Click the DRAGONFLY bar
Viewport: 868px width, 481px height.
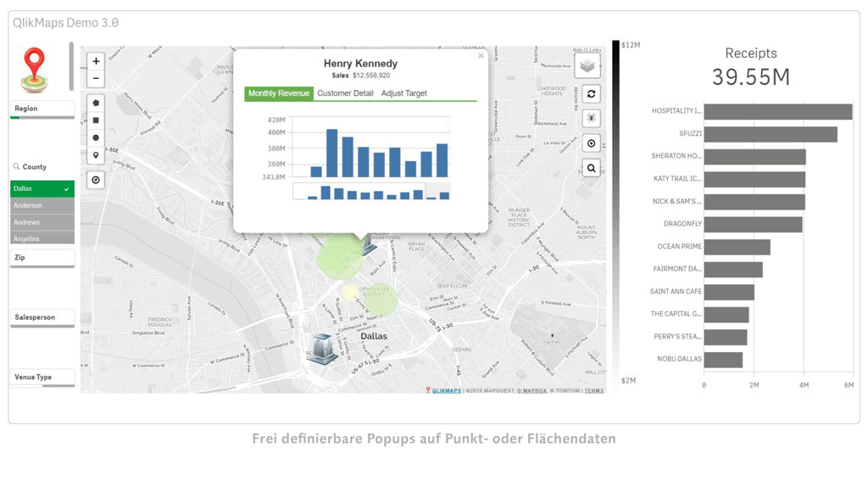tap(753, 225)
